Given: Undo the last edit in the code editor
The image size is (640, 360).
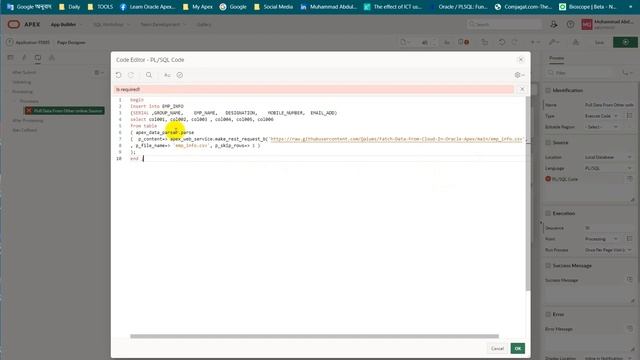Looking at the screenshot, I should [118, 75].
